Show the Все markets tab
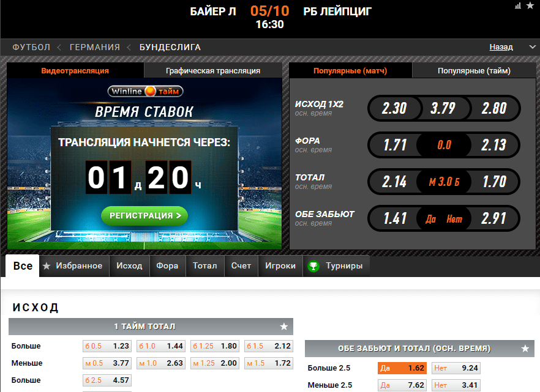Viewport: 540px width, 392px height. click(x=23, y=266)
